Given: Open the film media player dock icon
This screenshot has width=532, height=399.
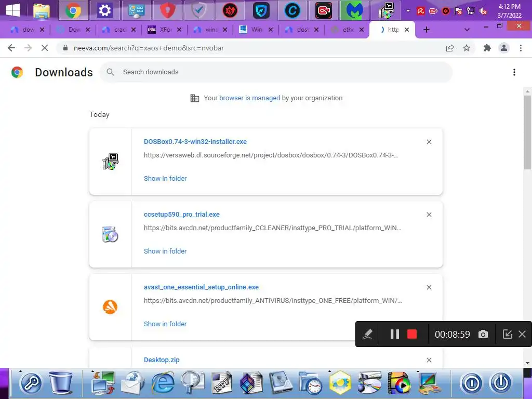Looking at the screenshot, I should (399, 383).
